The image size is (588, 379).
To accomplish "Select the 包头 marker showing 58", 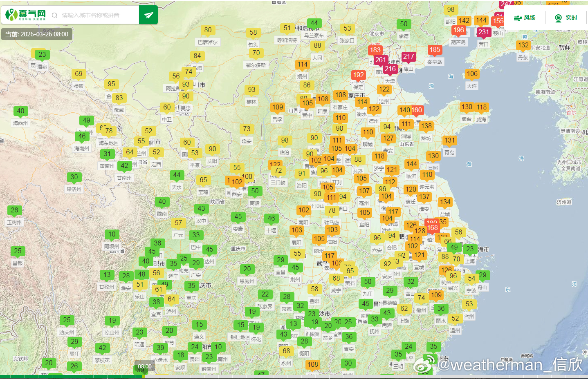I will [253, 33].
